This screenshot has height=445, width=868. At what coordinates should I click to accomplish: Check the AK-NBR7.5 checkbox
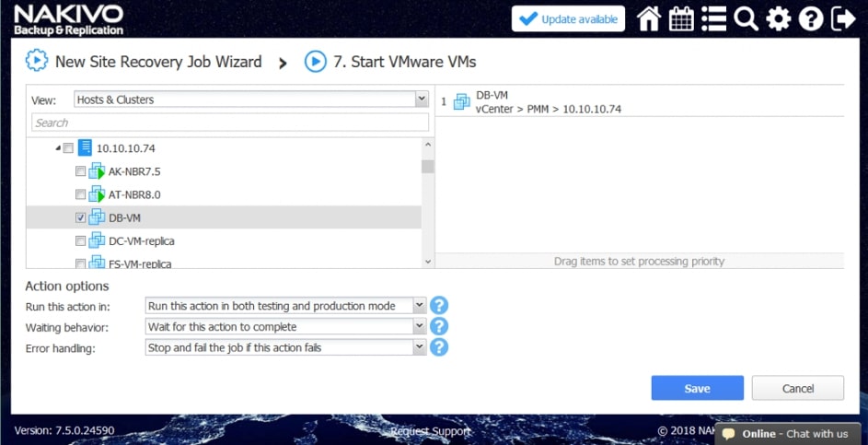click(80, 171)
